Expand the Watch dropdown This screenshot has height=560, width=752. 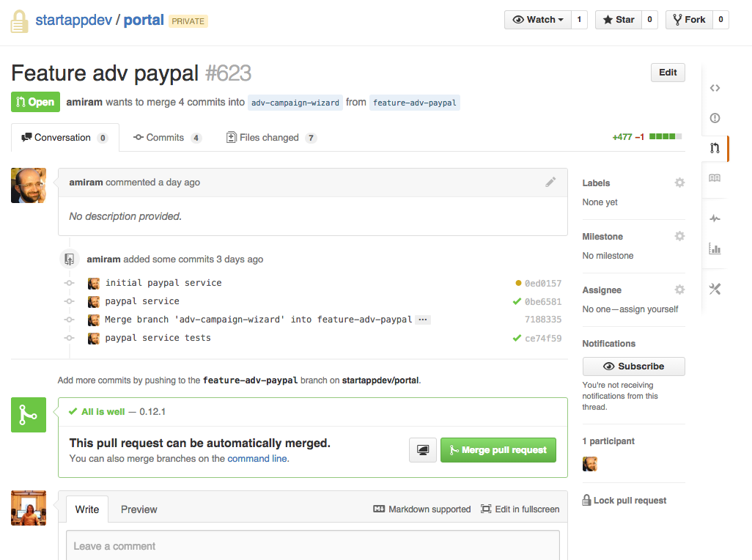coord(538,20)
